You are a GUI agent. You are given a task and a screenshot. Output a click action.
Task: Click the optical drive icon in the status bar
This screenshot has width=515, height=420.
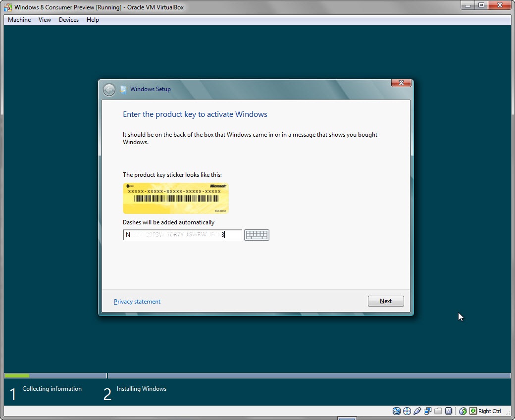click(407, 411)
